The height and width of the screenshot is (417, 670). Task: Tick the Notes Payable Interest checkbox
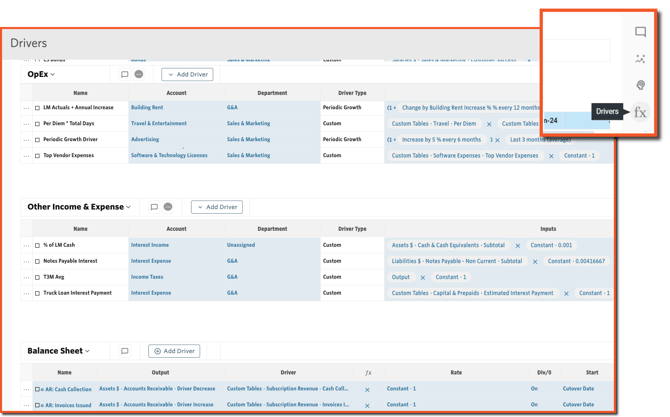(x=37, y=261)
